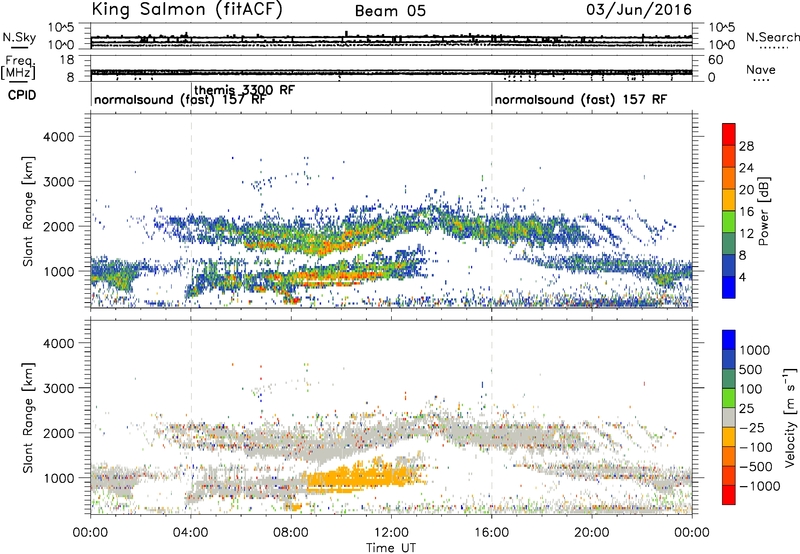Viewport: 800px width, 554px height.
Task: Click the '04:00' time tick label
Action: (x=190, y=533)
